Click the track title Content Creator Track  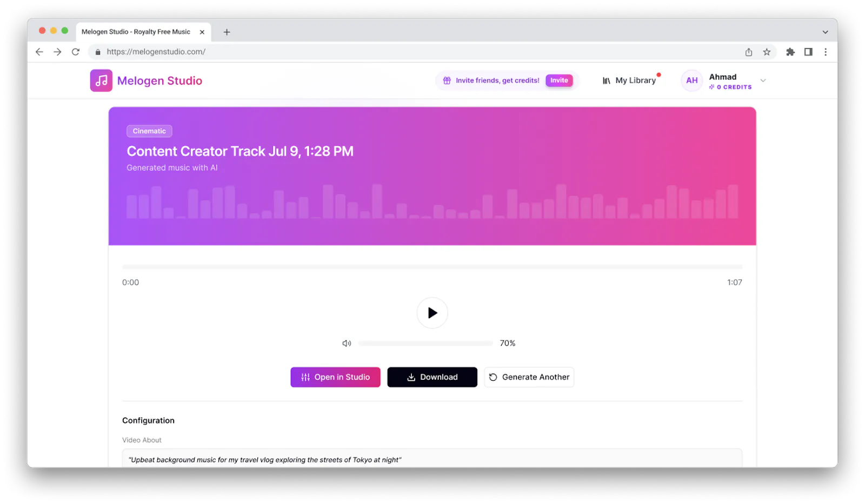[240, 151]
